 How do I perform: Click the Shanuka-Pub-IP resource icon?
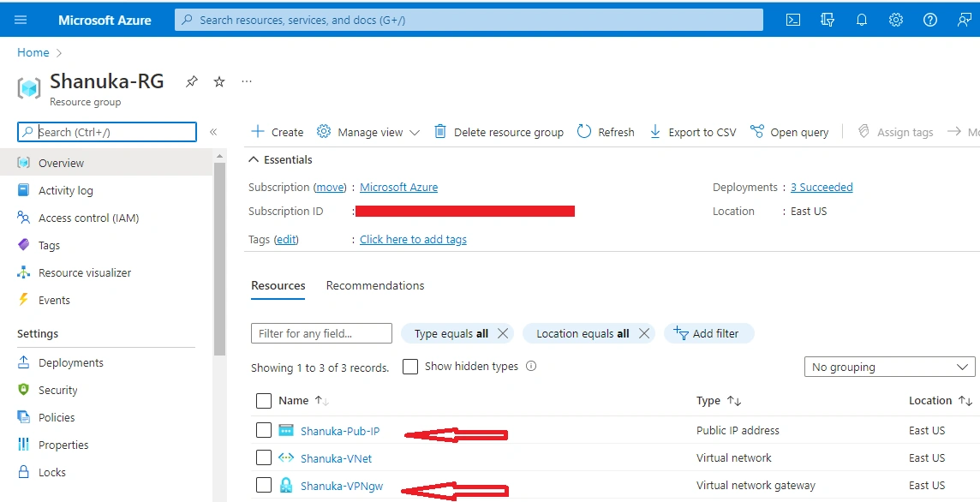[285, 430]
